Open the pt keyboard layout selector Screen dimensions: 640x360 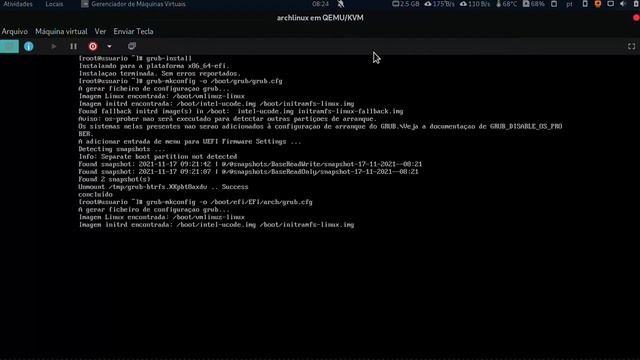pyautogui.click(x=569, y=4)
